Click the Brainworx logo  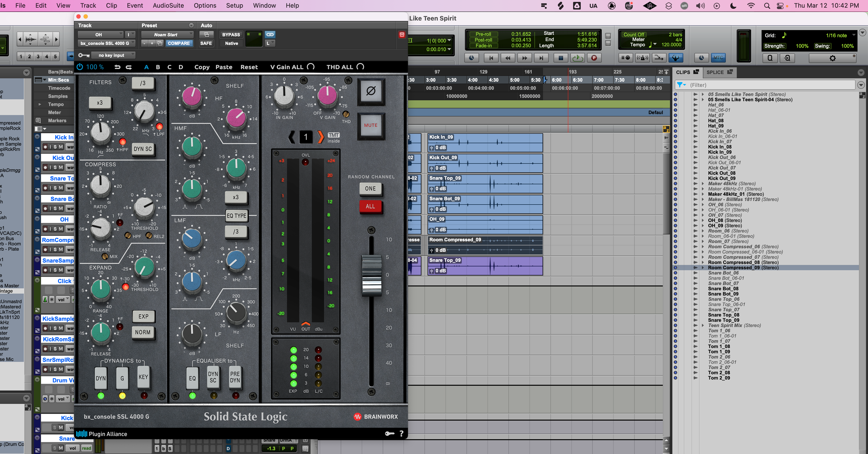[376, 417]
